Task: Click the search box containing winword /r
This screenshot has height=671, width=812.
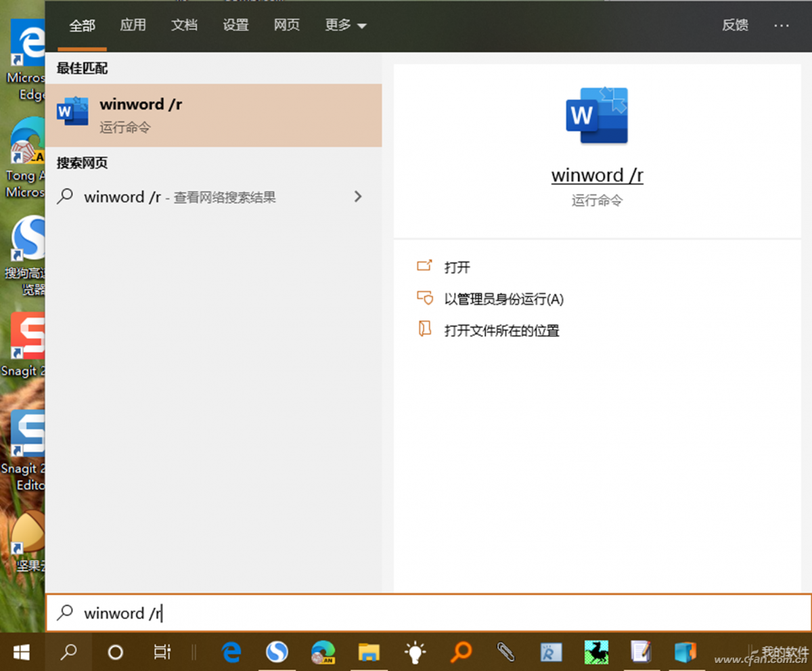Action: pyautogui.click(x=428, y=613)
